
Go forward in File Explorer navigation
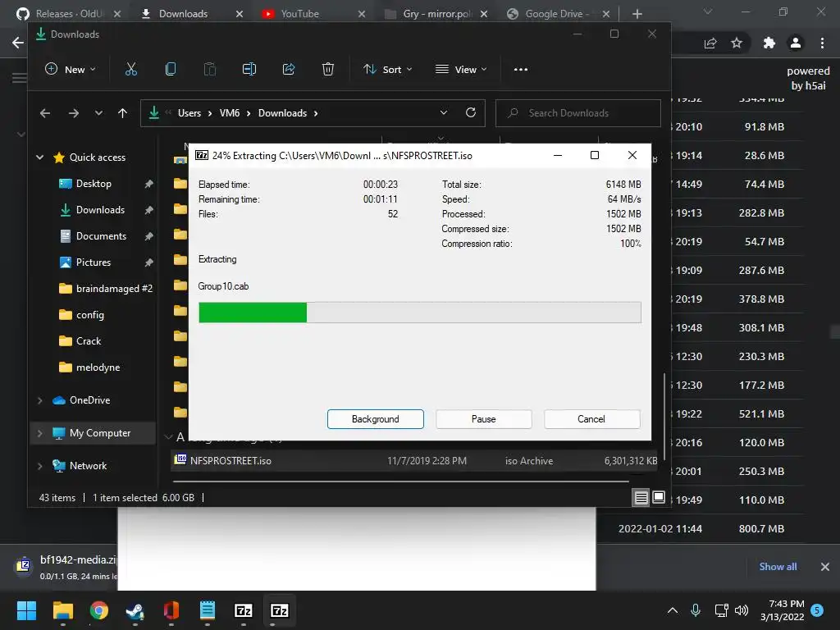73,113
